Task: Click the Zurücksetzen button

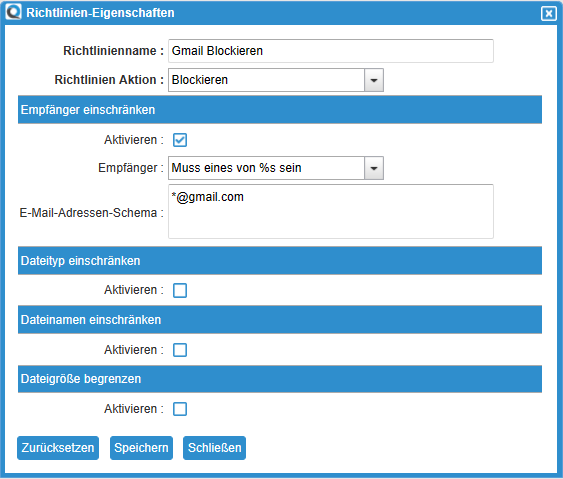Action: [58, 448]
